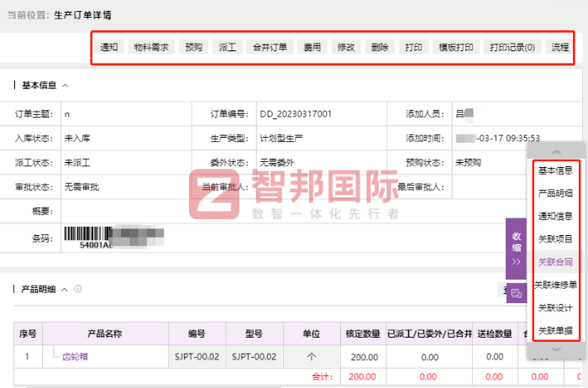The height and width of the screenshot is (388, 588).
Task: Click the 未预购 status value
Action: 468,163
